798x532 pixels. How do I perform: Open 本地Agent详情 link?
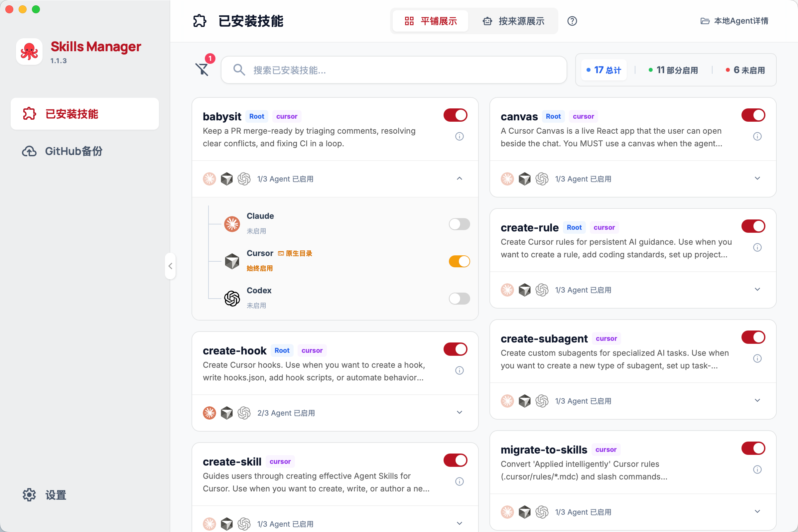734,21
